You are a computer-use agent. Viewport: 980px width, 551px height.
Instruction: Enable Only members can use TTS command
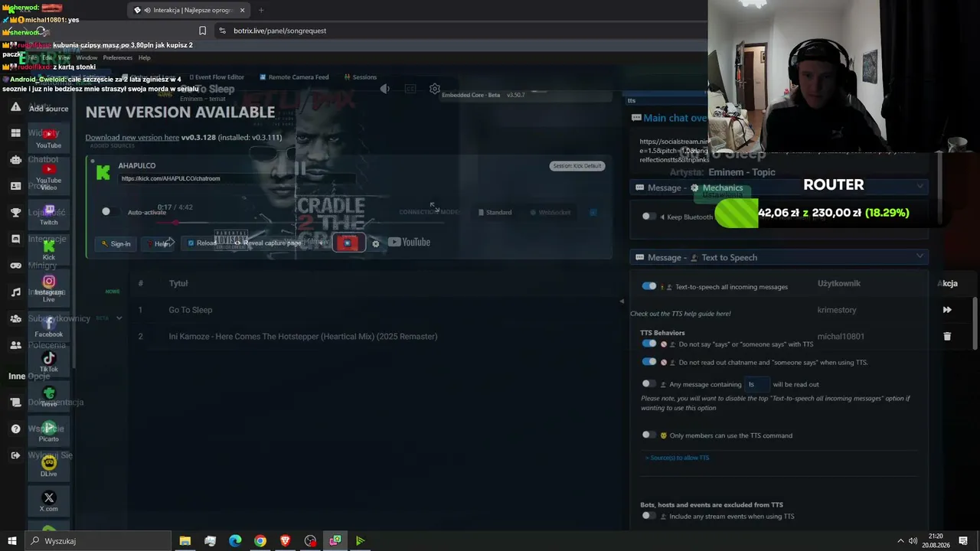click(x=649, y=435)
